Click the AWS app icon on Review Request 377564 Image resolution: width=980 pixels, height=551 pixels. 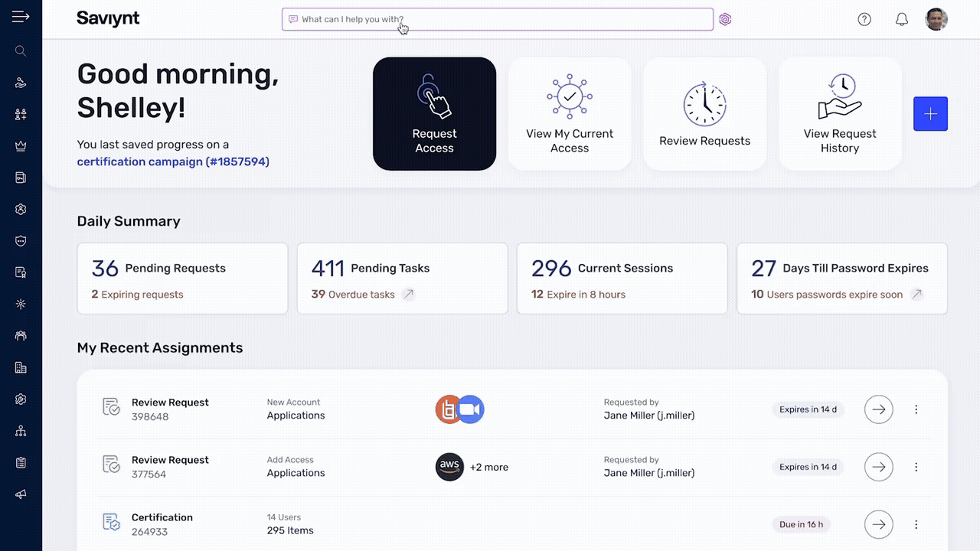[449, 467]
